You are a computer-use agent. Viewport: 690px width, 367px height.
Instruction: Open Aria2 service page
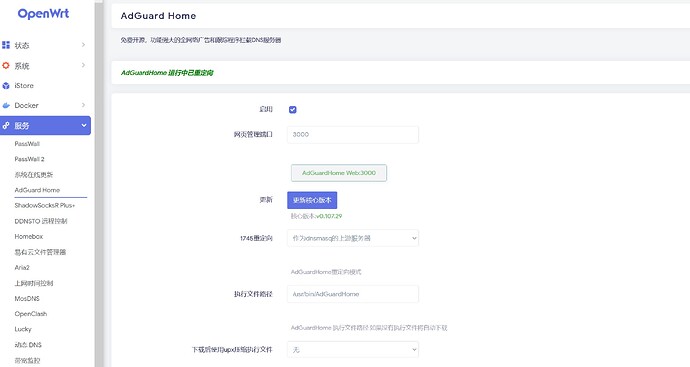point(22,268)
